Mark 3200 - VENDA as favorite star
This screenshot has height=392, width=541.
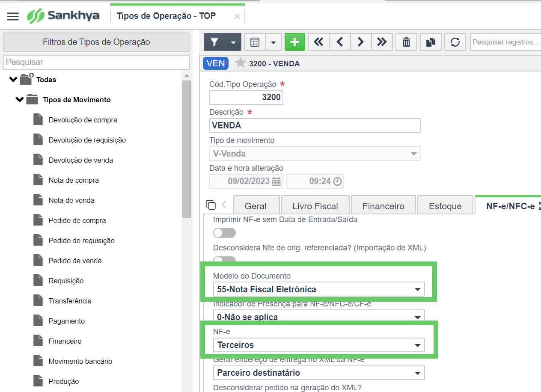(x=241, y=63)
